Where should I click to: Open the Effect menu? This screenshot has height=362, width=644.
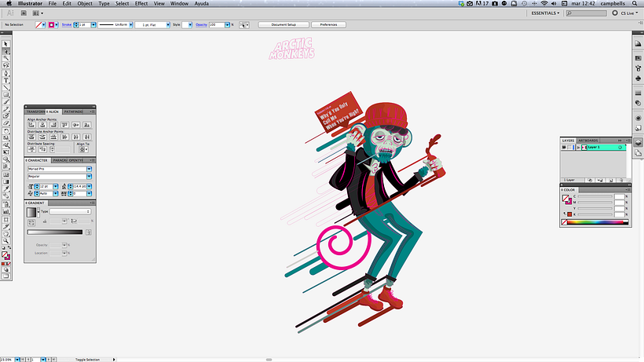pos(141,3)
